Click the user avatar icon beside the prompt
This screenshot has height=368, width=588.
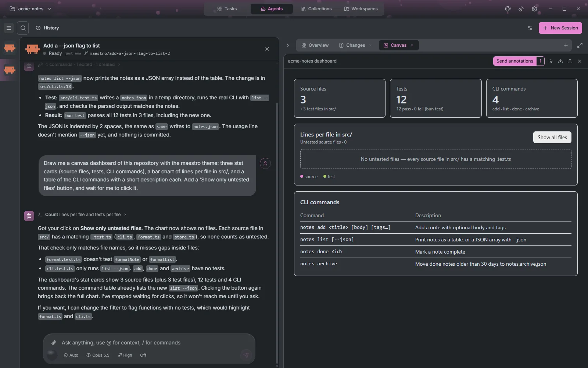[265, 163]
